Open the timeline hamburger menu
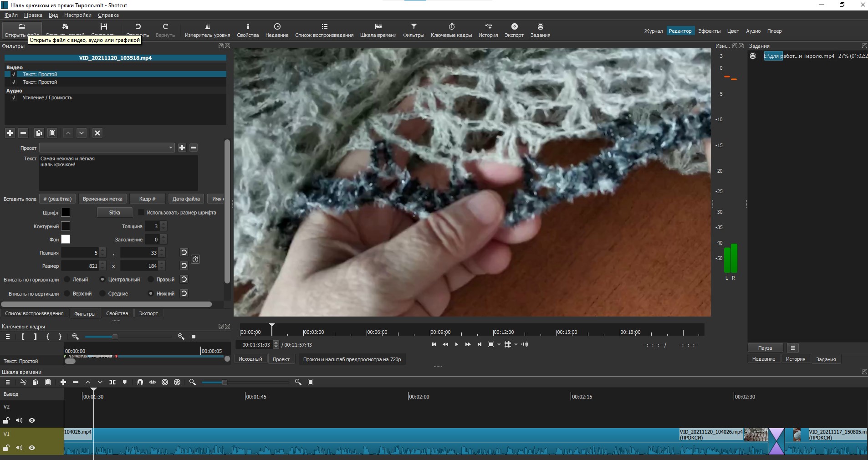The height and width of the screenshot is (460, 868). pyautogui.click(x=8, y=382)
